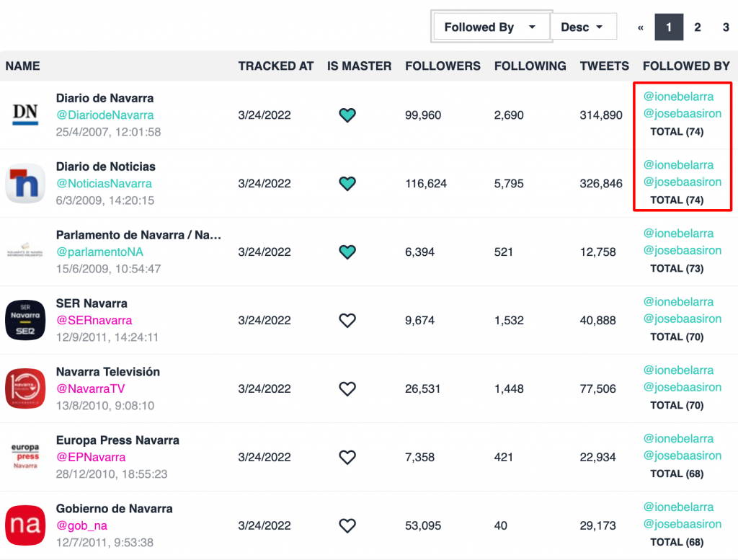
Task: Open @parlamentoNA handle link
Action: tap(99, 252)
